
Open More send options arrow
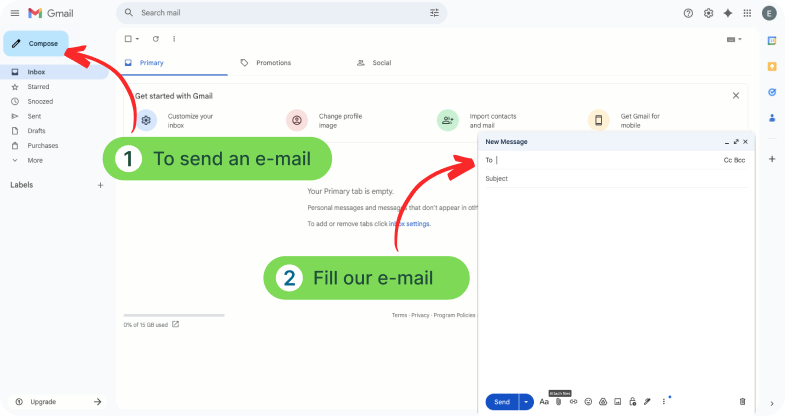point(526,402)
